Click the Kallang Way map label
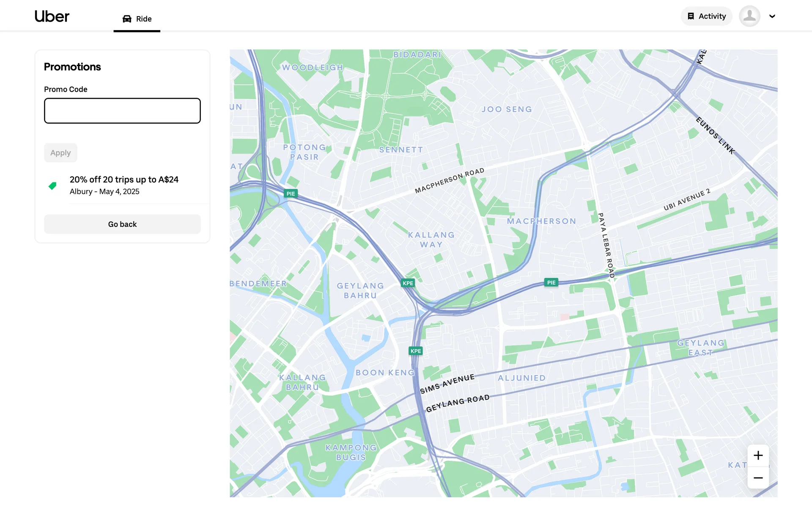The image size is (812, 508). [431, 240]
